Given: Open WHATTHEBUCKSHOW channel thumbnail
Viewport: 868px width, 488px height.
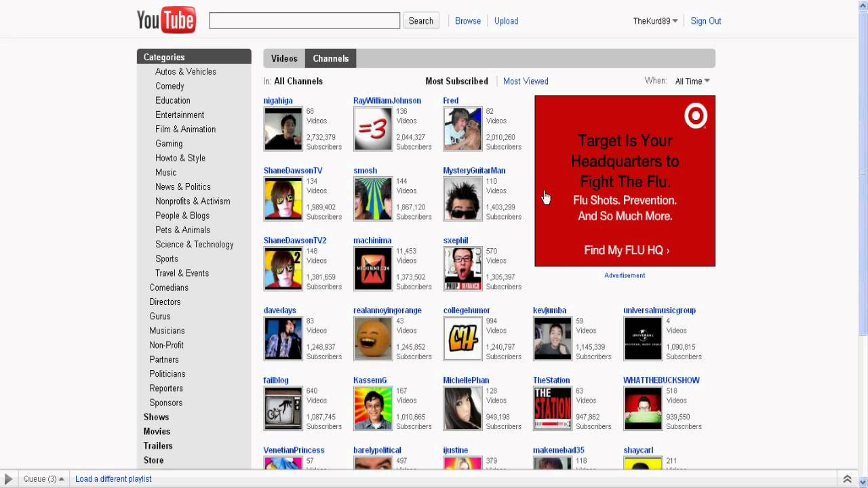Looking at the screenshot, I should (643, 408).
